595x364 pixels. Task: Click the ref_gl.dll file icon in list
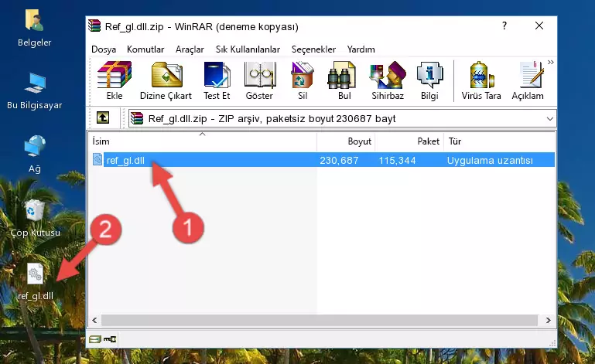97,160
